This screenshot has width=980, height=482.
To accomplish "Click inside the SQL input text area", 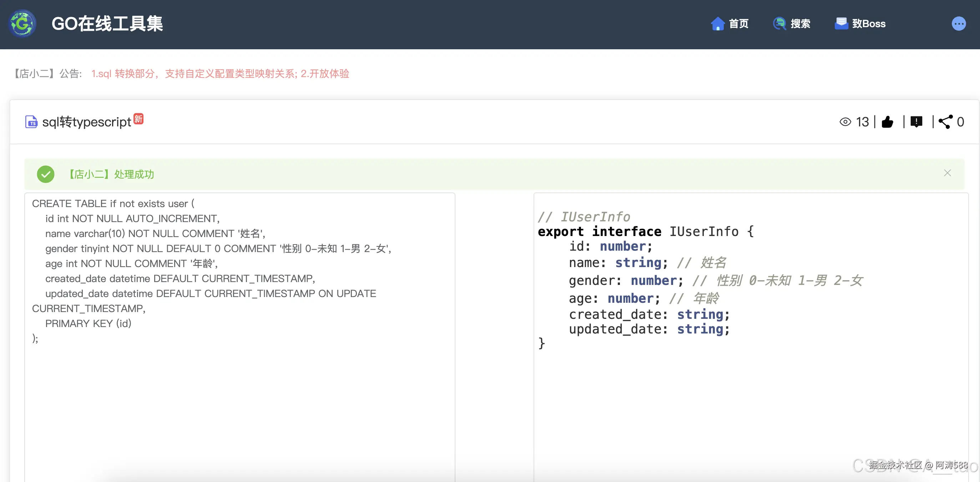I will [x=240, y=337].
